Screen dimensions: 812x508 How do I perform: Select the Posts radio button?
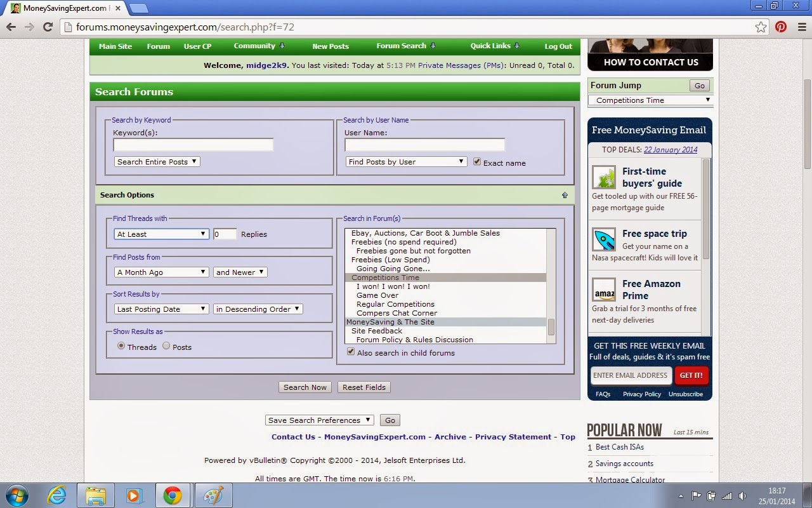(166, 346)
